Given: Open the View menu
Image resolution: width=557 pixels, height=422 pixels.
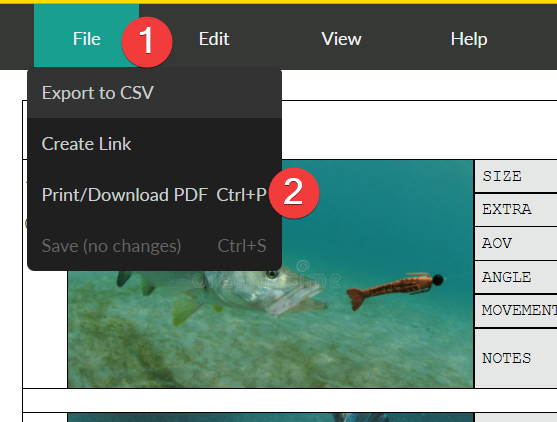Looking at the screenshot, I should pos(341,39).
